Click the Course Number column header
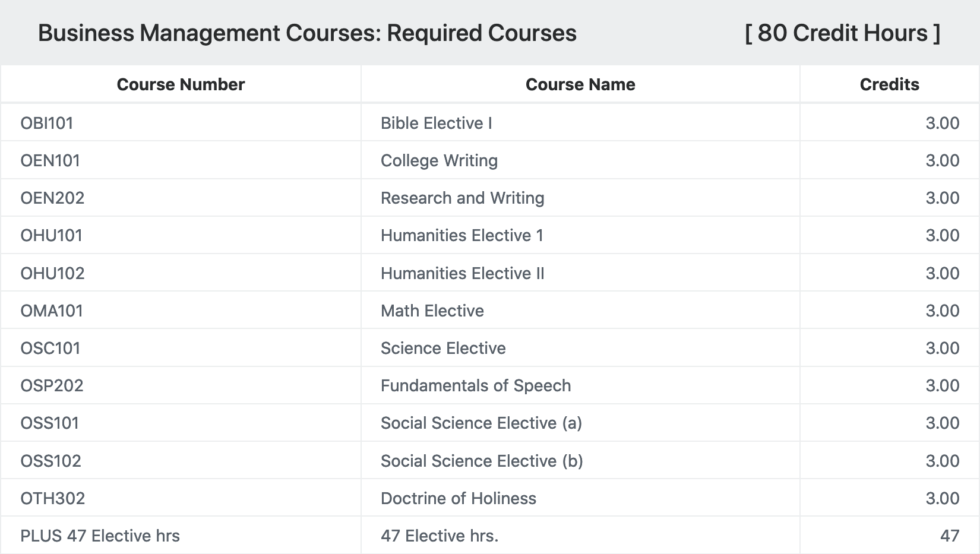This screenshot has width=980, height=554. coord(181,84)
